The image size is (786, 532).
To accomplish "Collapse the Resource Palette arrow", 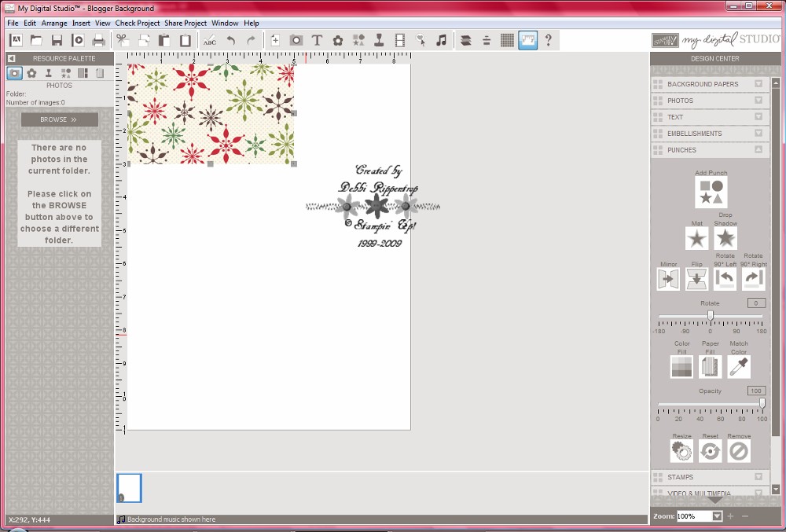I will [x=12, y=59].
